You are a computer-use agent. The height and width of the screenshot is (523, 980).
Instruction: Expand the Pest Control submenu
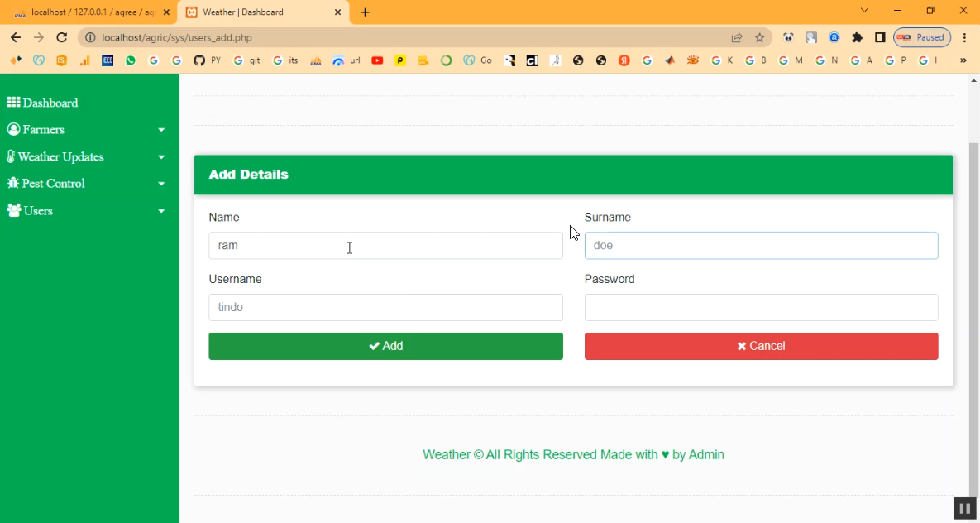[87, 184]
